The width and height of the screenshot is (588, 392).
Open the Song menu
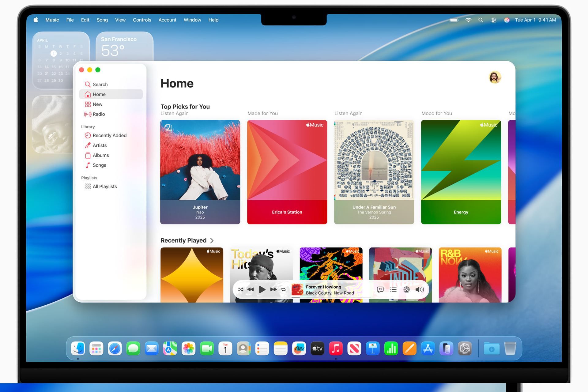point(102,20)
